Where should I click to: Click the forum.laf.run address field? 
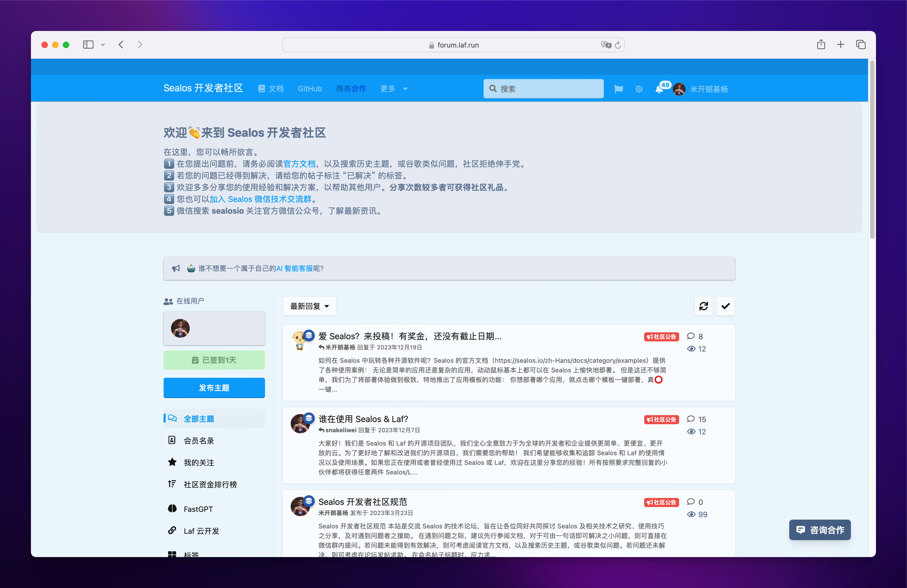tap(453, 45)
